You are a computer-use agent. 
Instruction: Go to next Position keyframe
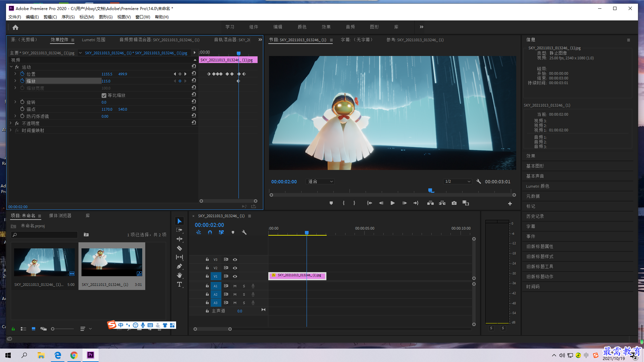click(185, 74)
